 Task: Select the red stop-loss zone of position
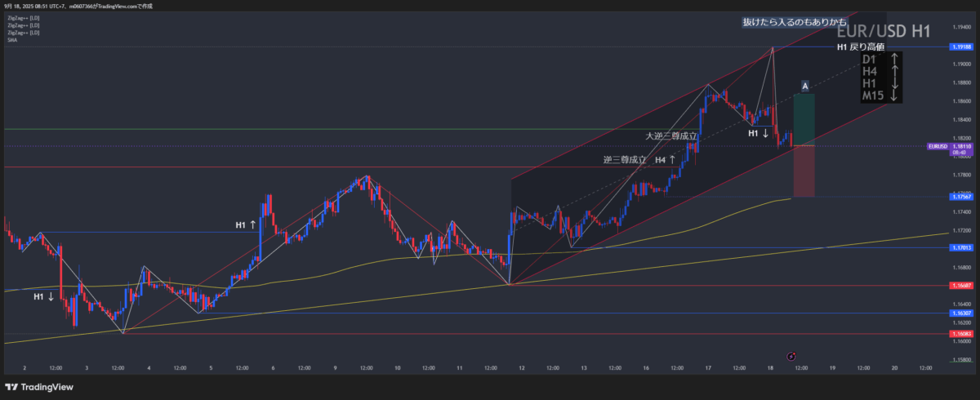tap(804, 171)
